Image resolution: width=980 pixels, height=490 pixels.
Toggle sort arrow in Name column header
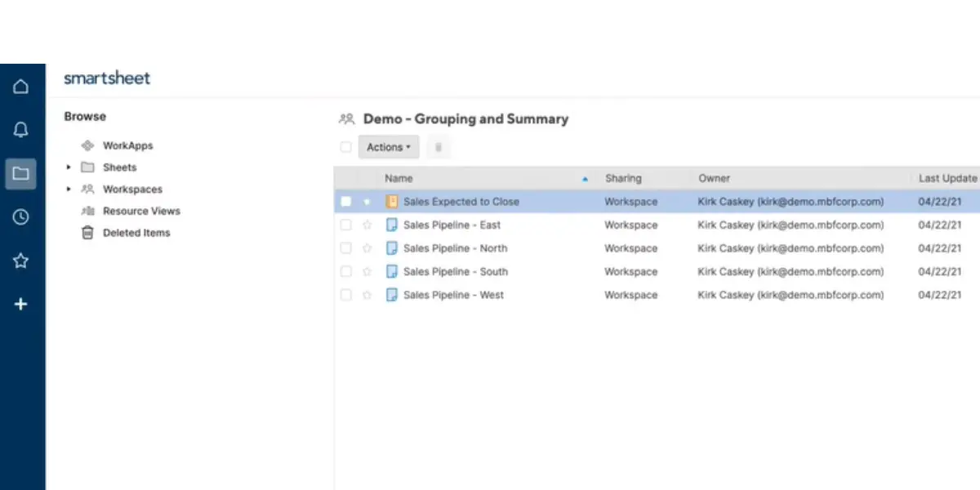pyautogui.click(x=585, y=178)
